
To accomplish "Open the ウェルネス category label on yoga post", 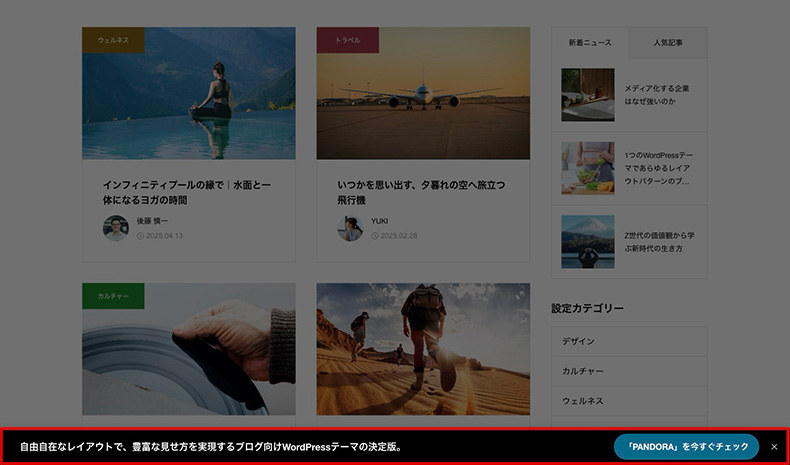I will [x=113, y=40].
